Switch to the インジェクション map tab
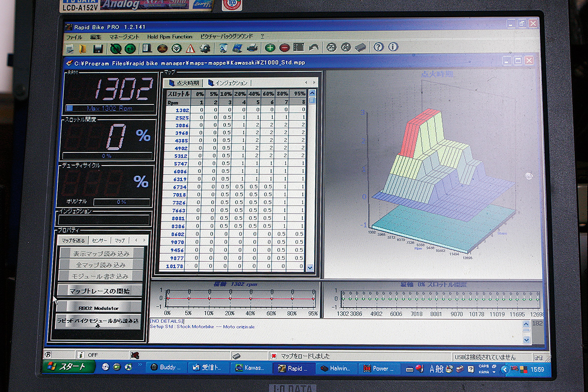Screen dimensions: 588x392 228,83
